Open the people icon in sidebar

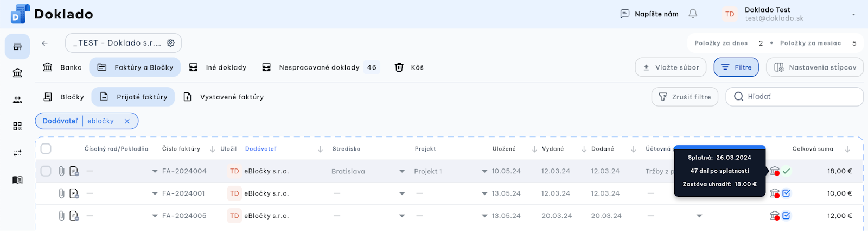point(17,100)
